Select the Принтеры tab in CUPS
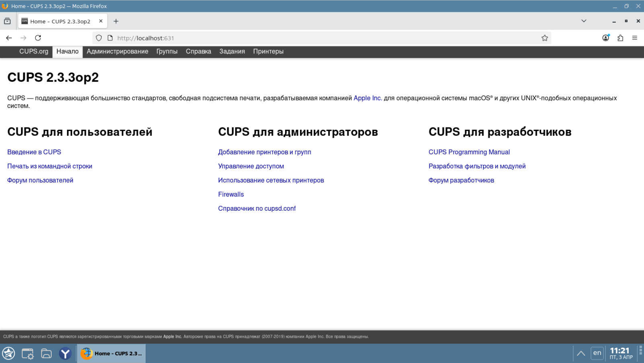Screen dimensions: 644x363 coord(268,52)
